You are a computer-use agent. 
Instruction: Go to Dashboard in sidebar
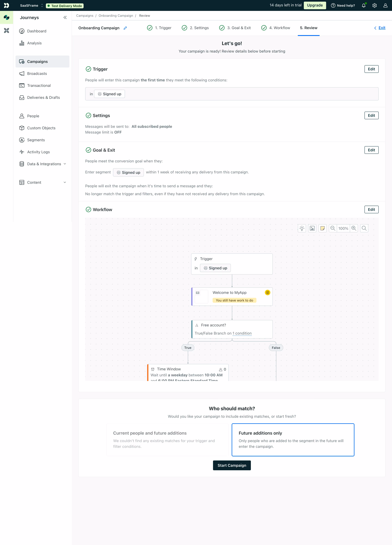(42, 31)
